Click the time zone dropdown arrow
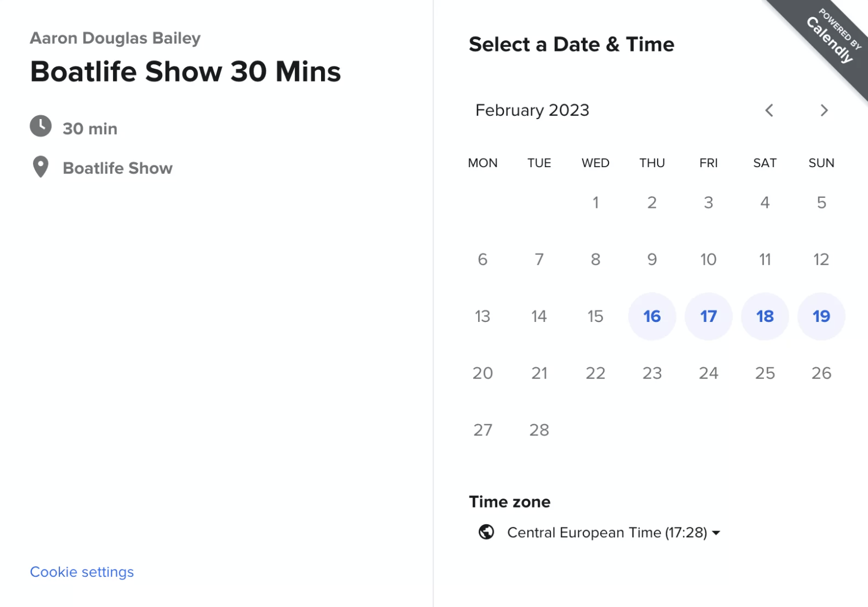 click(716, 533)
